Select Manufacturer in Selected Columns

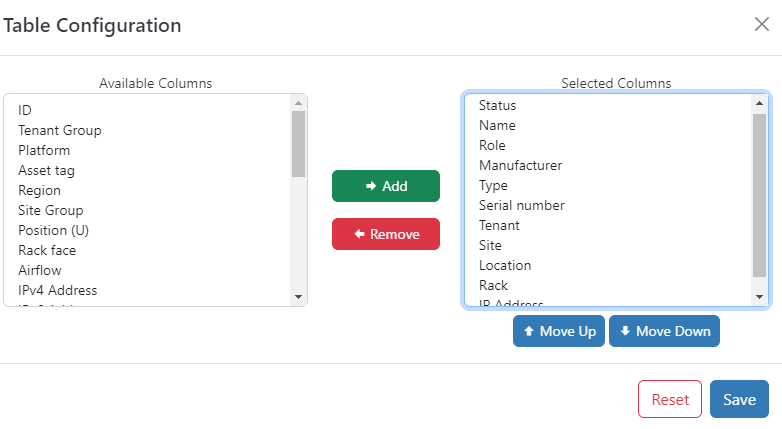pos(608,165)
